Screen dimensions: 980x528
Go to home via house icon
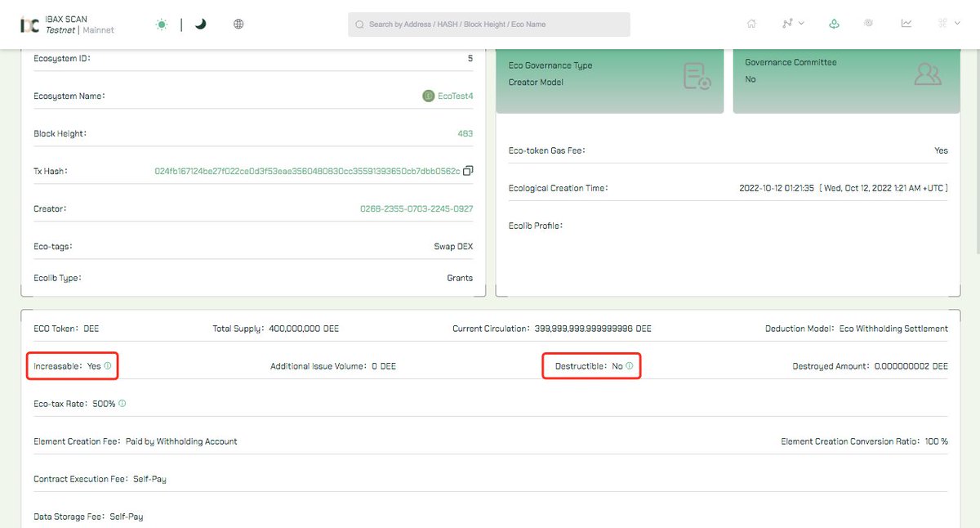coord(751,24)
